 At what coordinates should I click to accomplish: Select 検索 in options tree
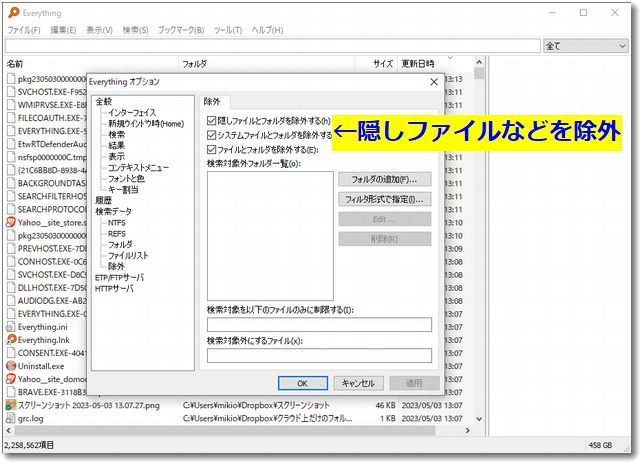(117, 134)
